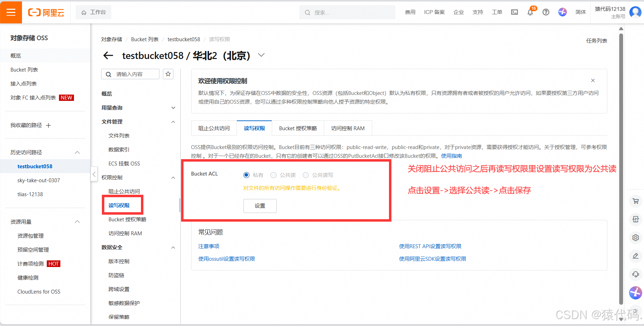Open the customer support headset icon
The height and width of the screenshot is (326, 644).
coord(636,274)
